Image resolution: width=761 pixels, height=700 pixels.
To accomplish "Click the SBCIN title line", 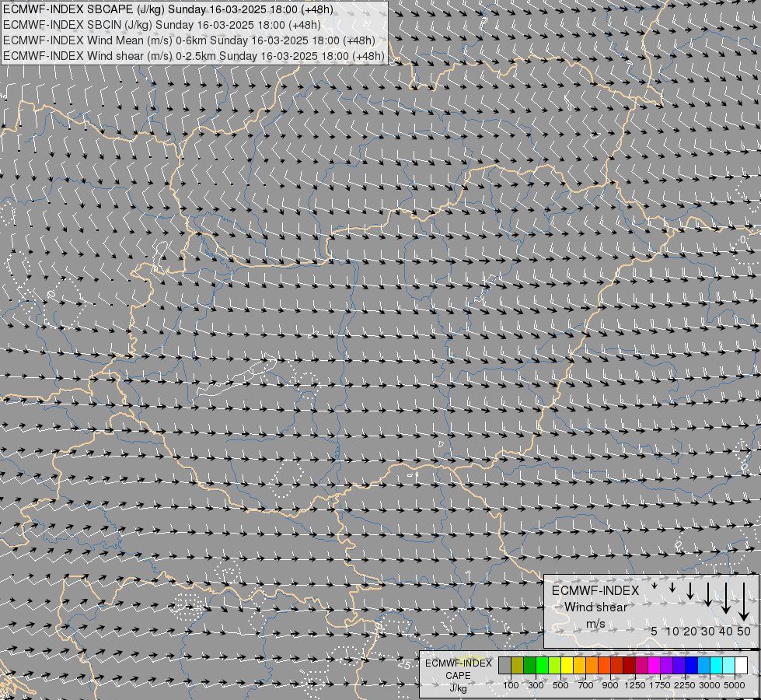I will click(162, 25).
